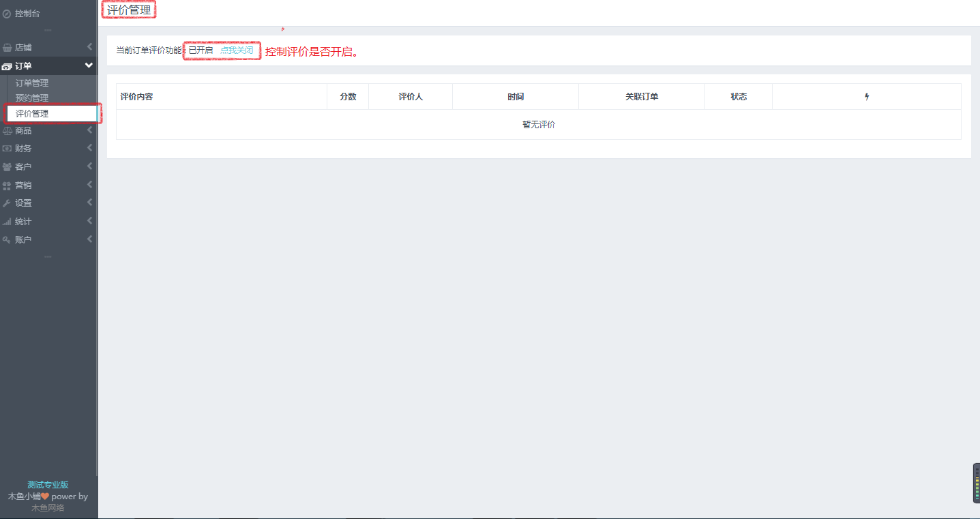Select the 营销 marketing icon

(8, 184)
